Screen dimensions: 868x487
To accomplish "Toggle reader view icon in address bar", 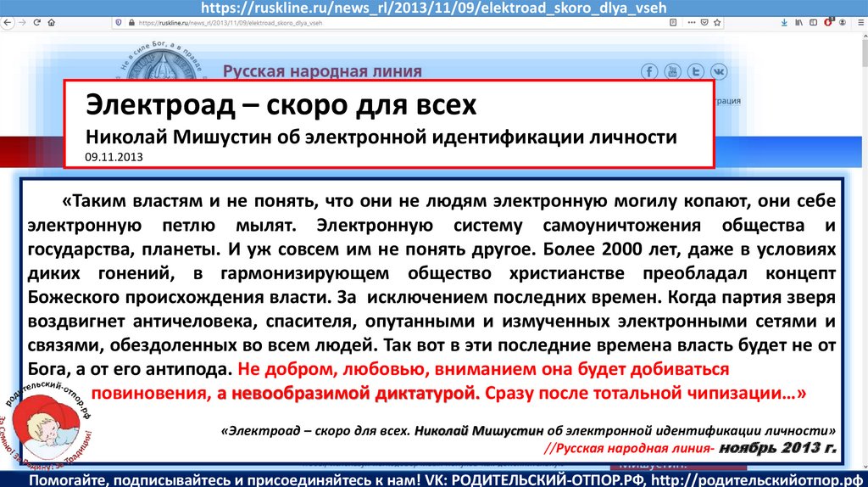I will [673, 23].
